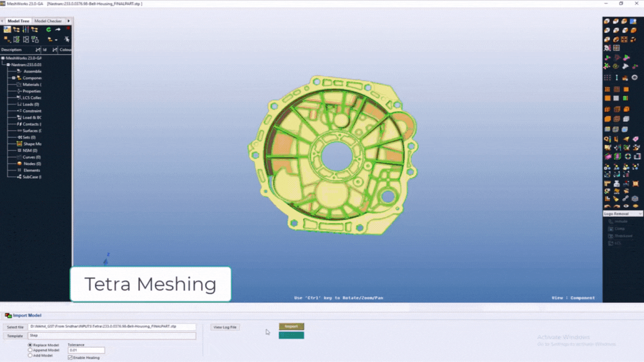Image resolution: width=644 pixels, height=362 pixels.
Task: Switch to the Model Checker tab
Action: [x=48, y=21]
